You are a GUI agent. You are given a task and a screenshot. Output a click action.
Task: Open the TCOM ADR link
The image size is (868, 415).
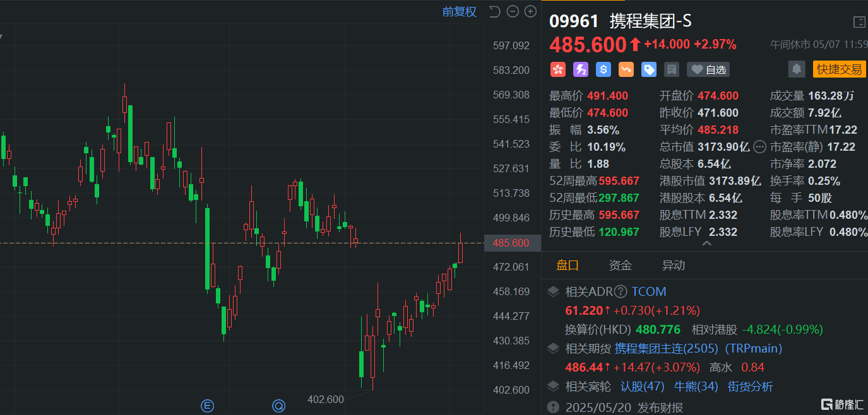[x=649, y=291]
